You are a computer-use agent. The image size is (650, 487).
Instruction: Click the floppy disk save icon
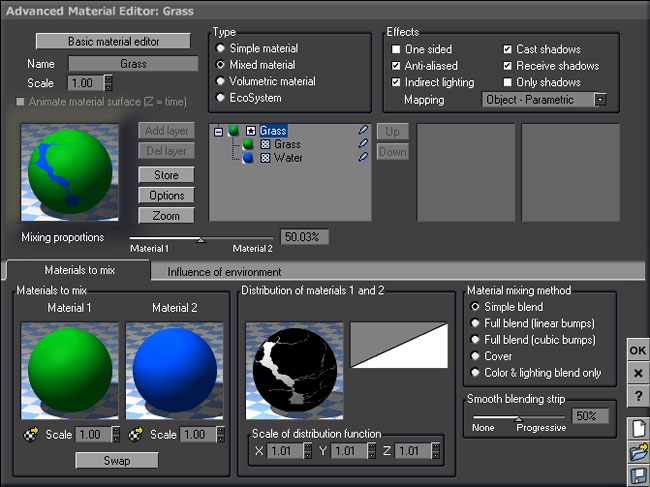pos(638,476)
